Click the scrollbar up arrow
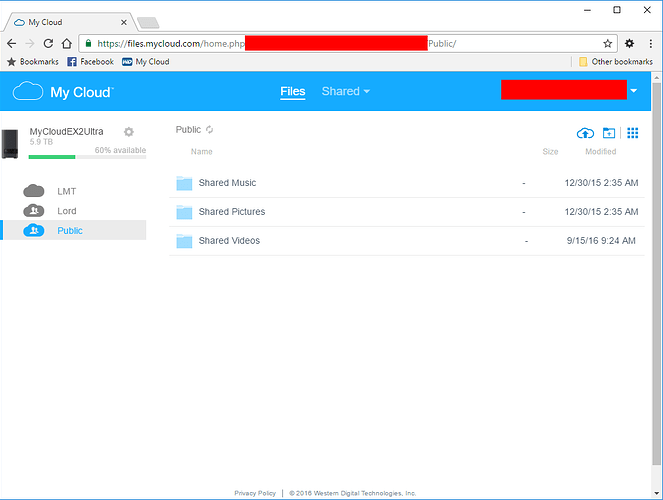The height and width of the screenshot is (500, 663). 656,78
